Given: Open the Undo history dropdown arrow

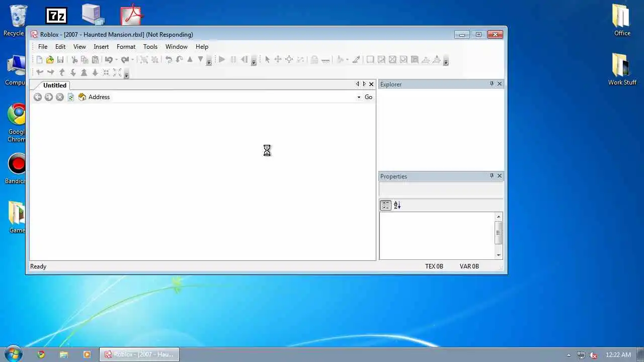Looking at the screenshot, I should [x=117, y=60].
